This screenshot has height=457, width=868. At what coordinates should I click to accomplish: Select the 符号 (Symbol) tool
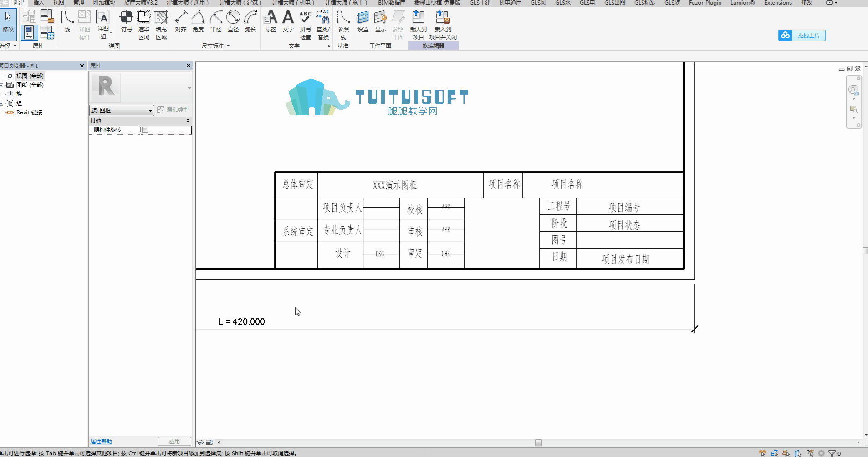pos(126,22)
